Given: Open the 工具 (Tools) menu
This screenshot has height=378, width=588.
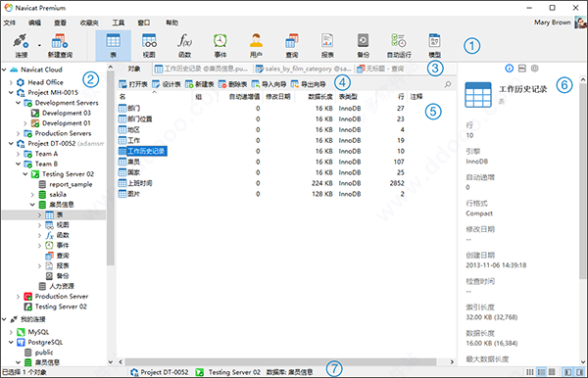Looking at the screenshot, I should pyautogui.click(x=119, y=23).
